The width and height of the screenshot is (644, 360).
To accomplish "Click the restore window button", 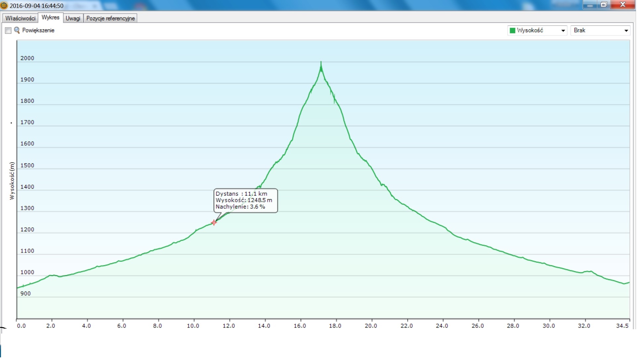I will 604,5.
